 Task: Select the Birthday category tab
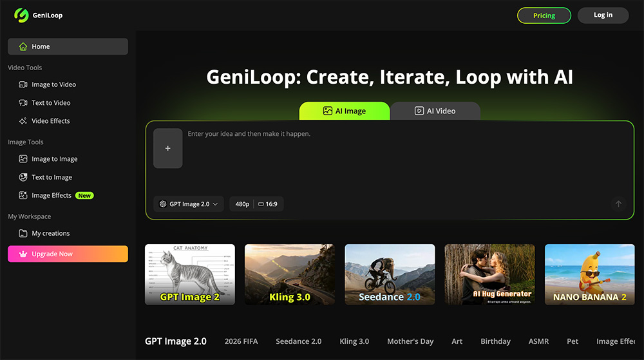click(x=496, y=341)
